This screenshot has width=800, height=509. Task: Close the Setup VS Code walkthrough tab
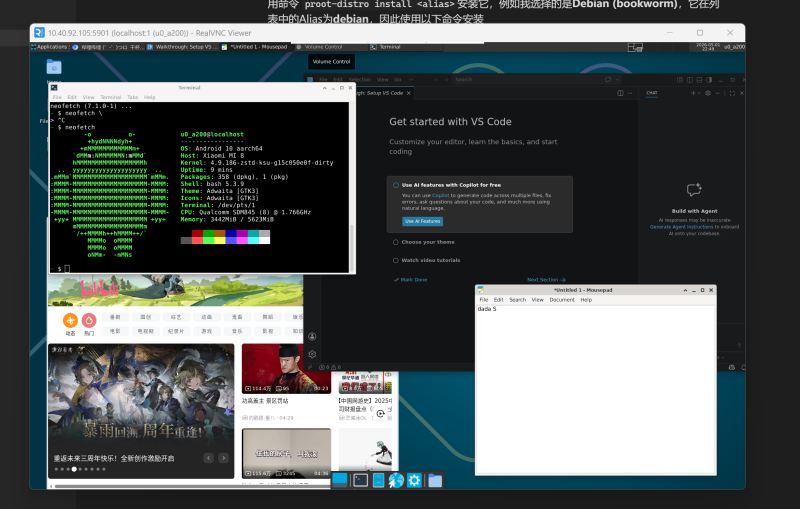pos(409,93)
